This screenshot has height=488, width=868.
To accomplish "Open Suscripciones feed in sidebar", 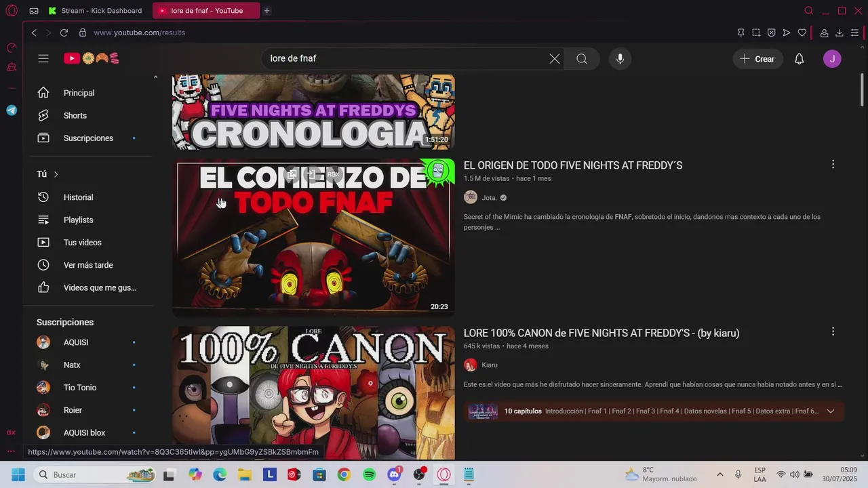I will (88, 138).
